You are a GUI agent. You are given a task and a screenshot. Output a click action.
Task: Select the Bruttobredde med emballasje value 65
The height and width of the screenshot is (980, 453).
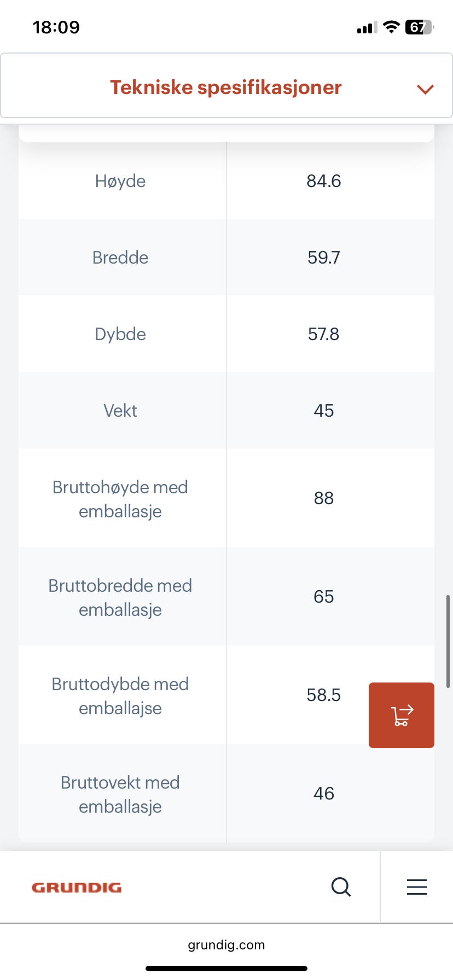pyautogui.click(x=323, y=597)
